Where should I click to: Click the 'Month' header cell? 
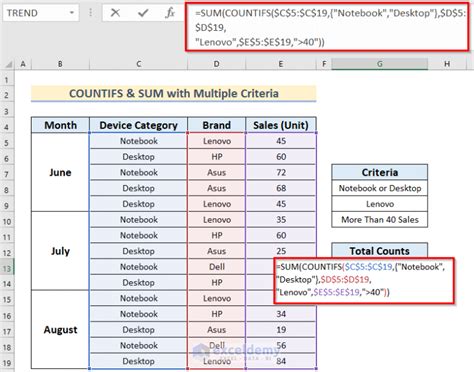[x=60, y=125]
